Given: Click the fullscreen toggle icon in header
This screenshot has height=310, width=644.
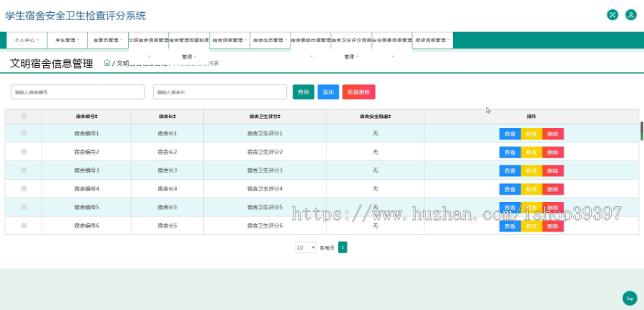Looking at the screenshot, I should [613, 15].
